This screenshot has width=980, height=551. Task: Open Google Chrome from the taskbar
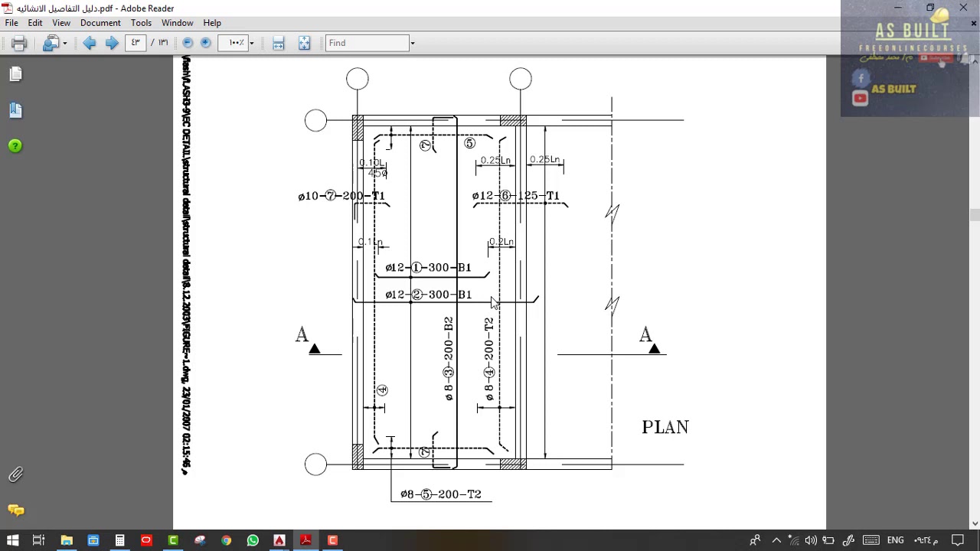226,540
